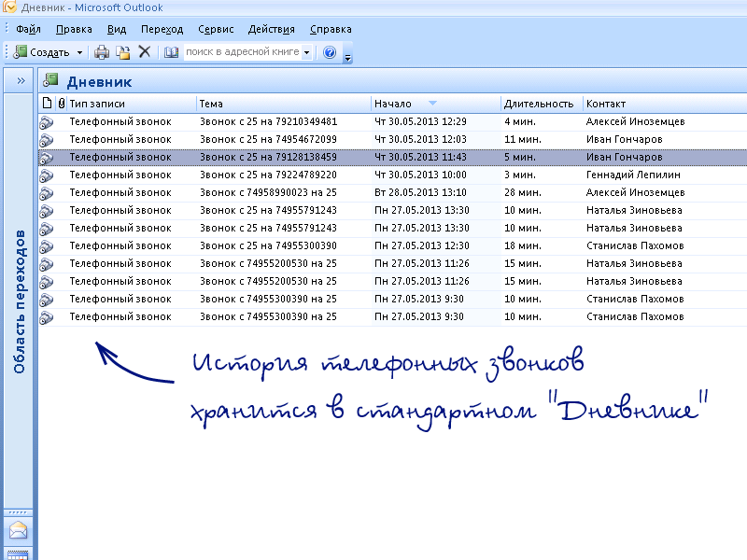Open the Вид menu

(117, 29)
